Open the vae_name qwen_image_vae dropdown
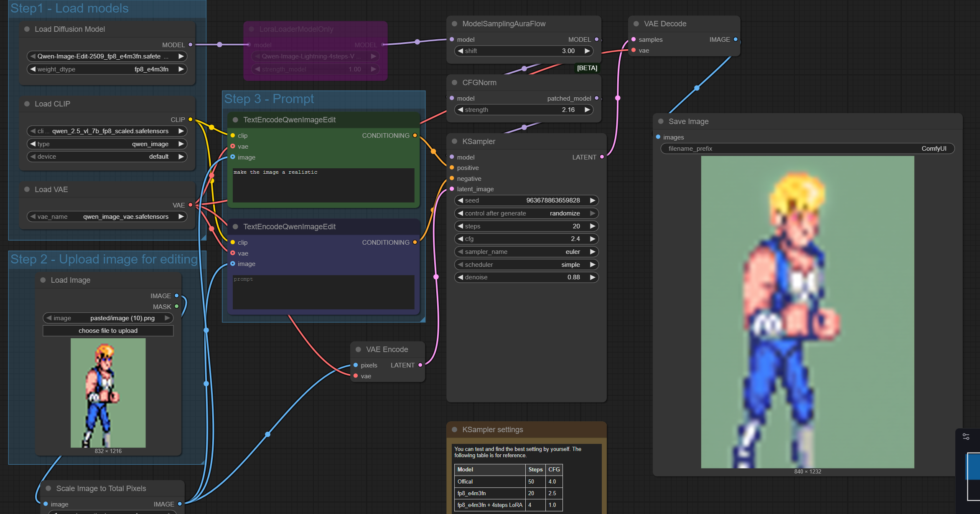Viewport: 980px width, 514px height. click(107, 217)
